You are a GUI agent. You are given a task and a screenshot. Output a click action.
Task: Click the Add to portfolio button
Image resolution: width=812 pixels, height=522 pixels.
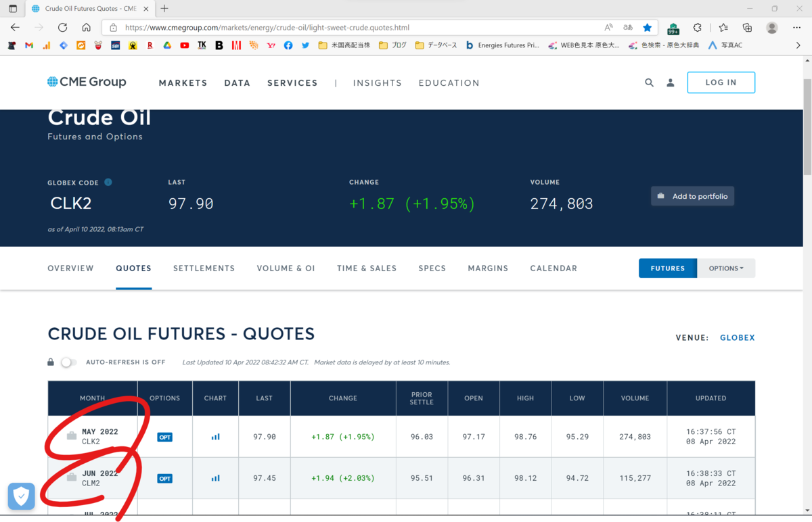692,196
